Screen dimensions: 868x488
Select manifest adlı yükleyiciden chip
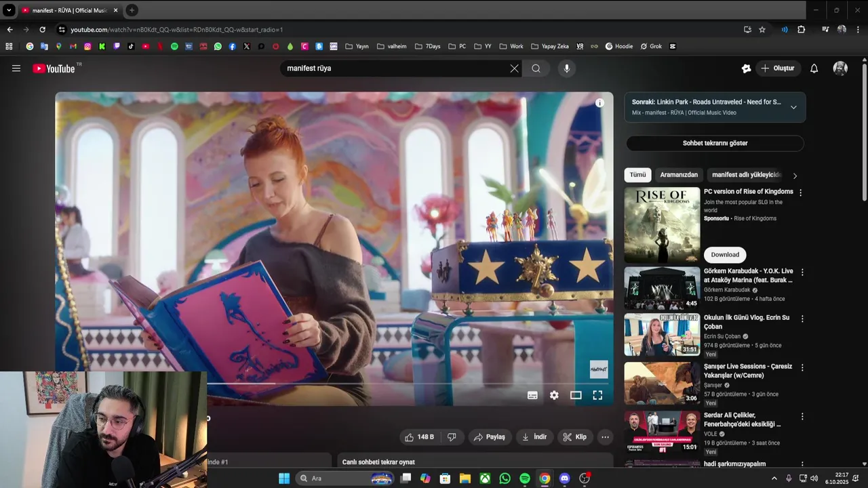pos(747,175)
